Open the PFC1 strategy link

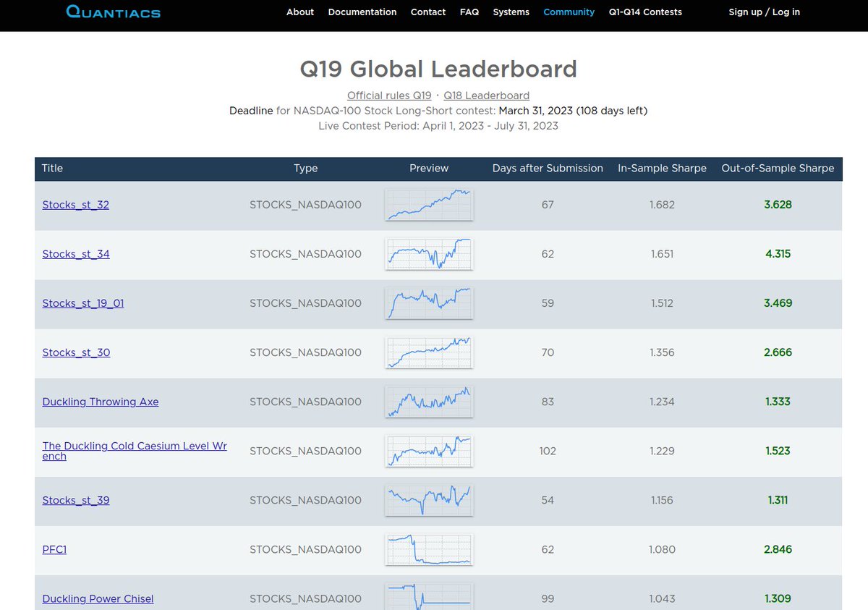tap(54, 549)
